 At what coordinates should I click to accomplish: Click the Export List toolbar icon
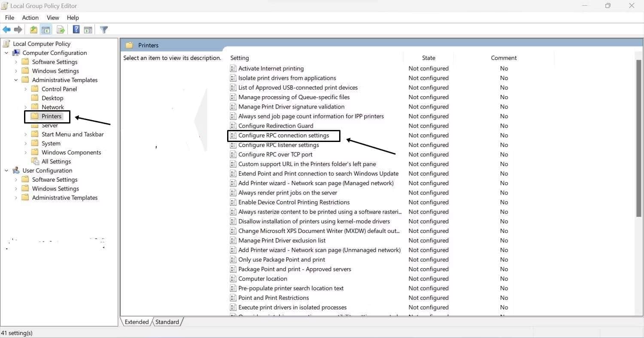tap(61, 30)
